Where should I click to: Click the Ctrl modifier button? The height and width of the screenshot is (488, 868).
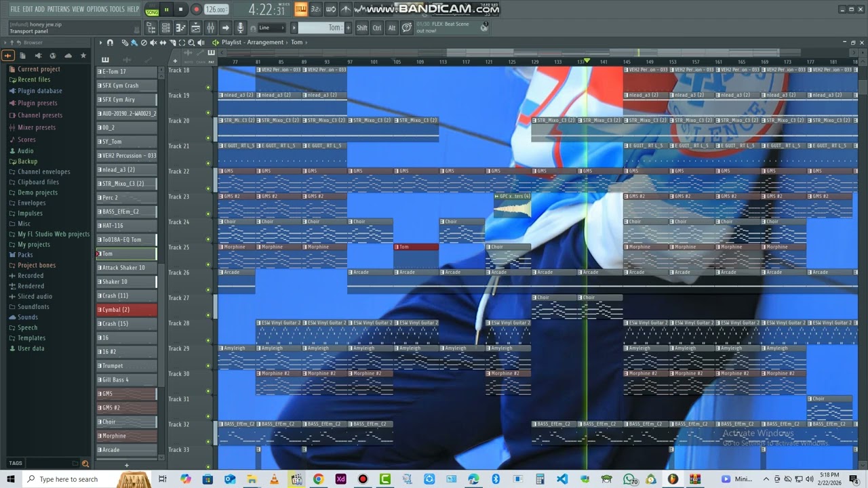pos(377,28)
